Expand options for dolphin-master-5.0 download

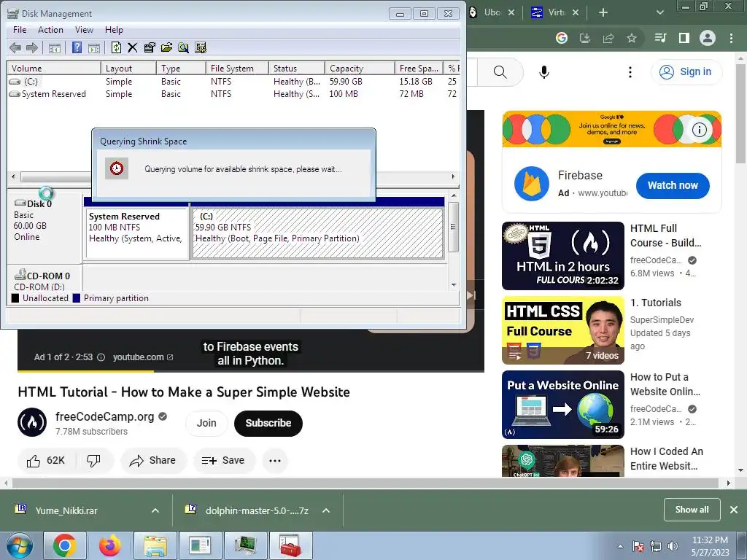[326, 510]
